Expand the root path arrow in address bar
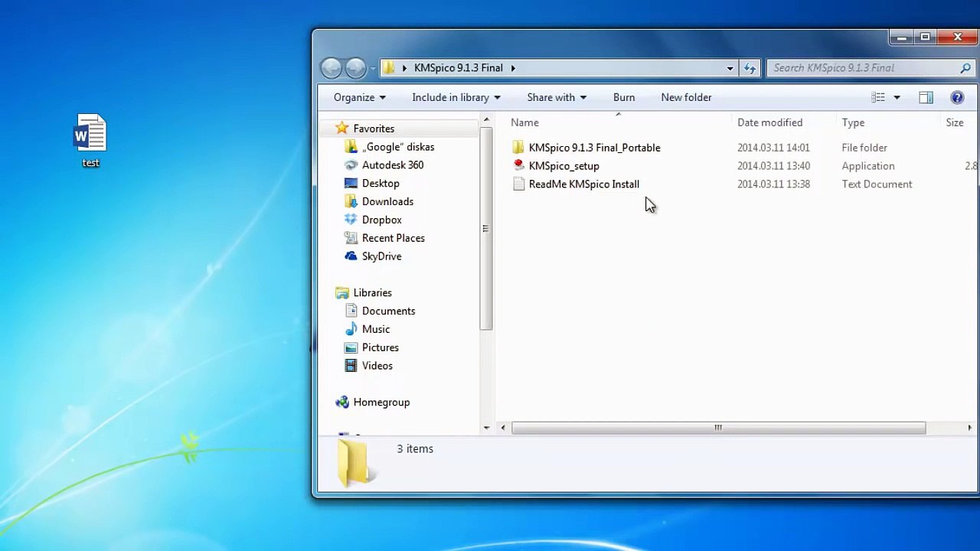 tap(404, 68)
